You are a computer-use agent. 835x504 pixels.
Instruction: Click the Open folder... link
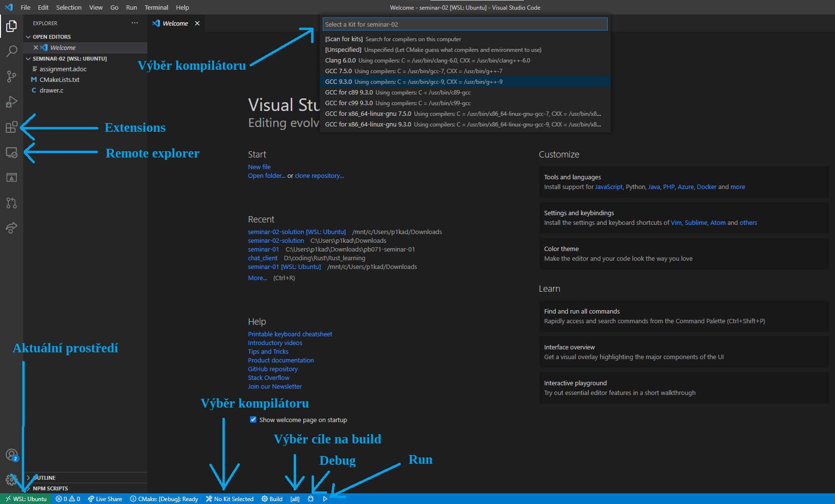click(267, 175)
